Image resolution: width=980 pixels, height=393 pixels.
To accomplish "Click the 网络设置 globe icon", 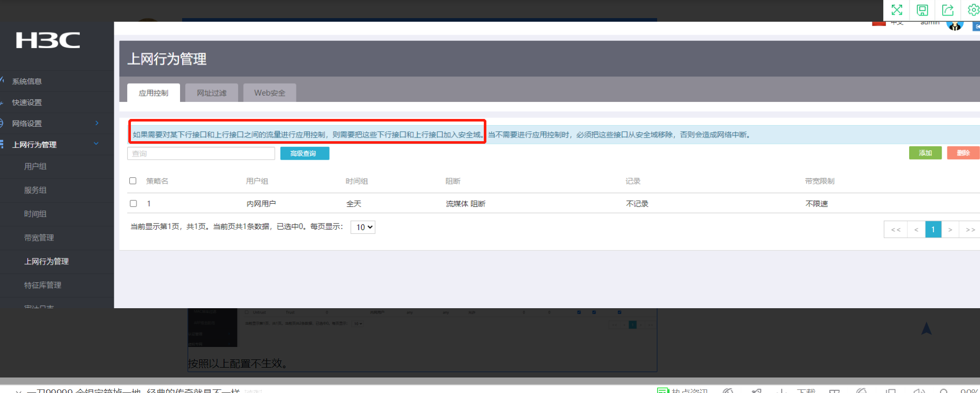I will point(2,123).
